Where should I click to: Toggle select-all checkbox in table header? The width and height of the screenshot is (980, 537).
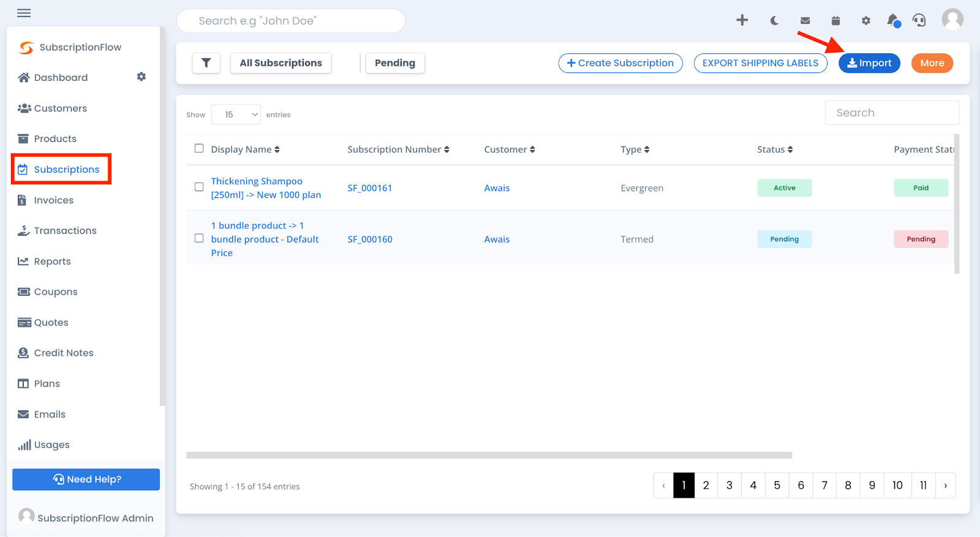(x=199, y=148)
